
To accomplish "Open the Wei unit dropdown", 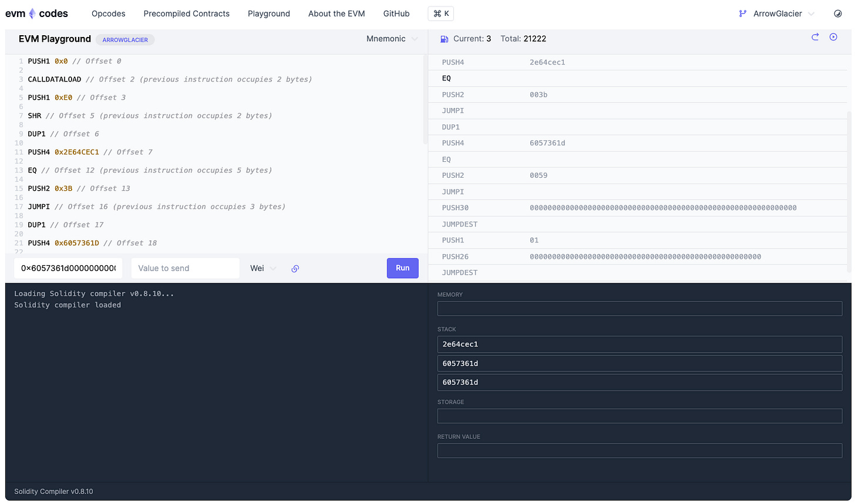I will click(262, 268).
